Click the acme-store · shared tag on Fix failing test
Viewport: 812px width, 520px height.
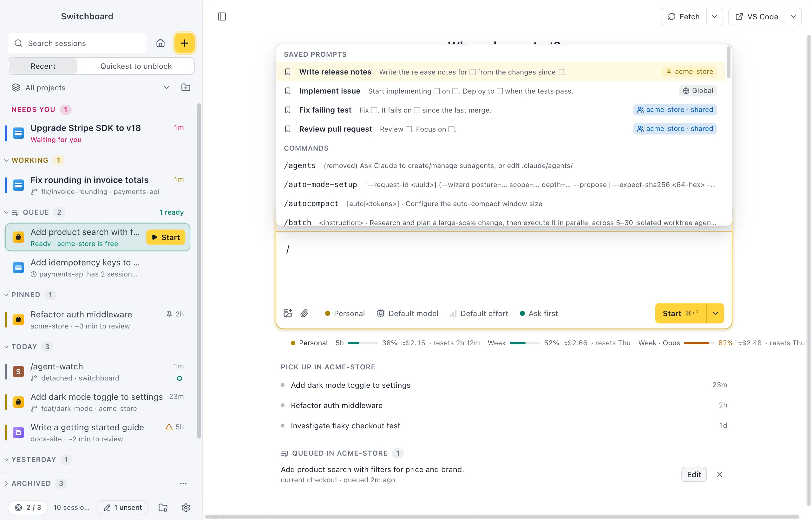click(x=675, y=110)
